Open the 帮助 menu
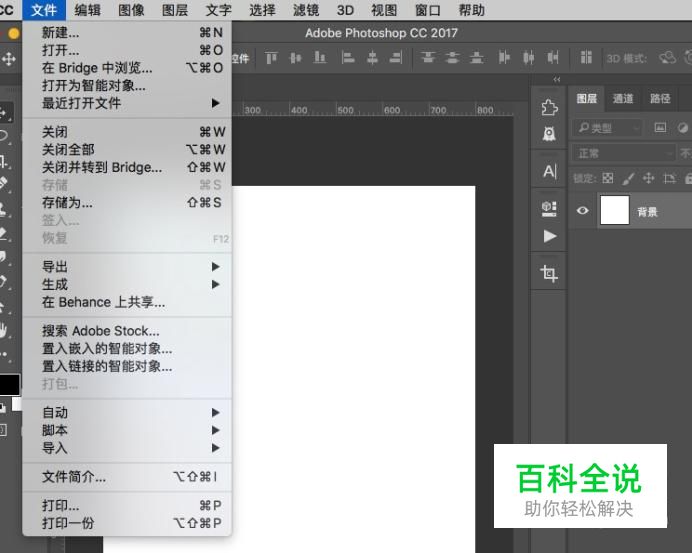Screen dimensions: 692x553 [x=471, y=10]
